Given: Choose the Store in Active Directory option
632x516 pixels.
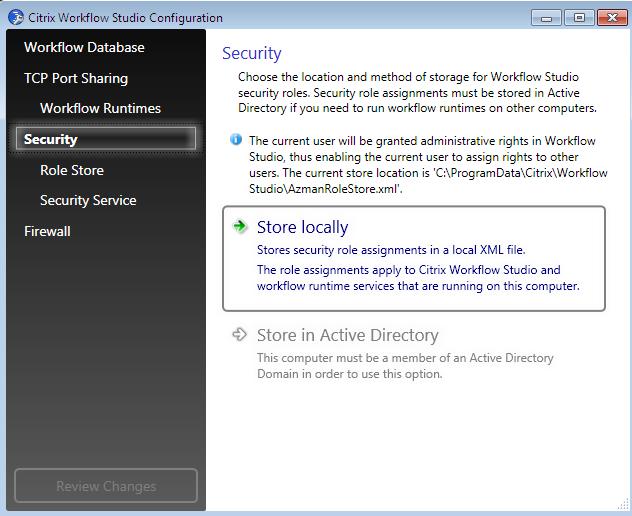Looking at the screenshot, I should (414, 354).
